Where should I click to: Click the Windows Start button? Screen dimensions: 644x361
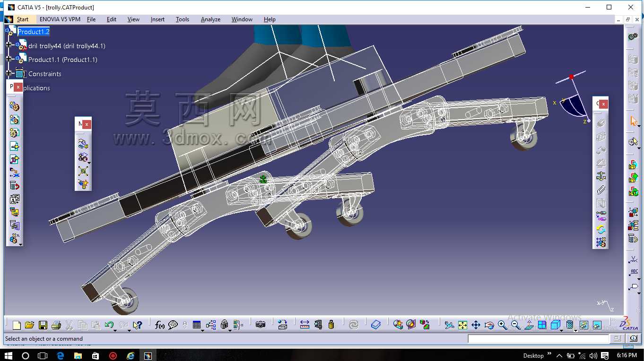click(8, 355)
